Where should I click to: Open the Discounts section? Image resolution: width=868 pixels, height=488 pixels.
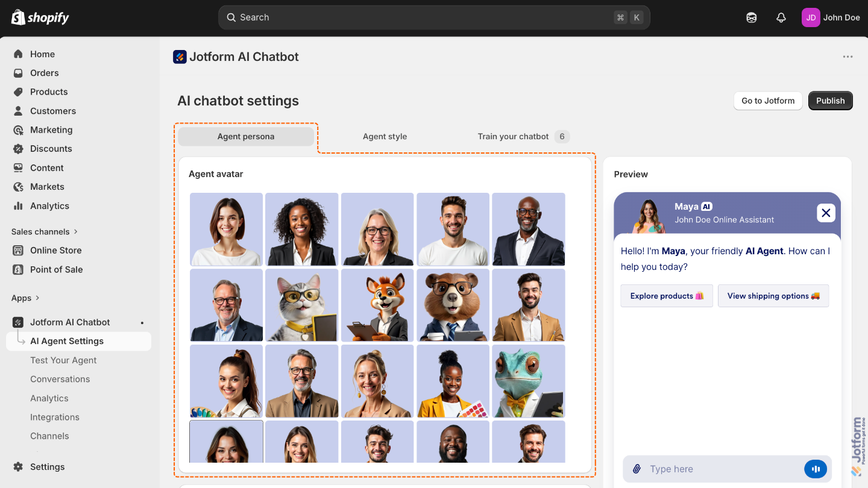point(51,148)
